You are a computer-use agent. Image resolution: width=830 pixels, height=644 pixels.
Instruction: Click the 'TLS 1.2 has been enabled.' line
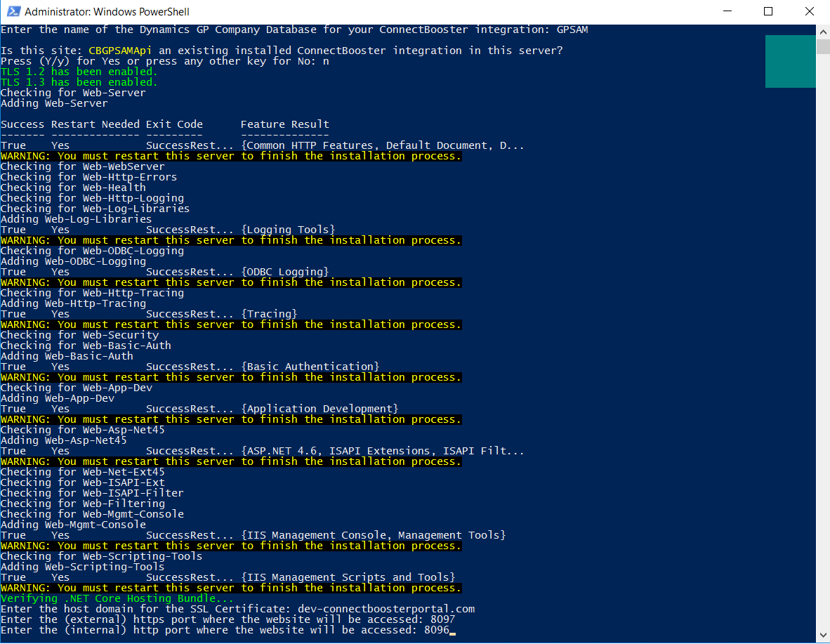pyautogui.click(x=79, y=72)
